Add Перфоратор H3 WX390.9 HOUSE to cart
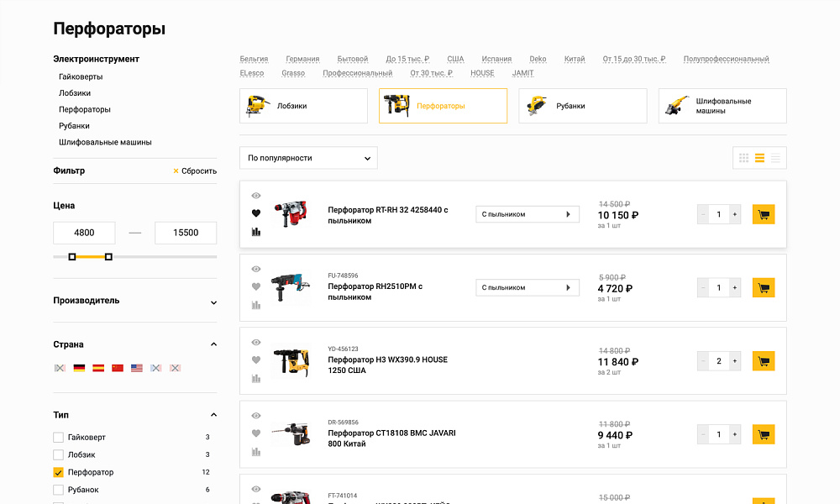 763,361
